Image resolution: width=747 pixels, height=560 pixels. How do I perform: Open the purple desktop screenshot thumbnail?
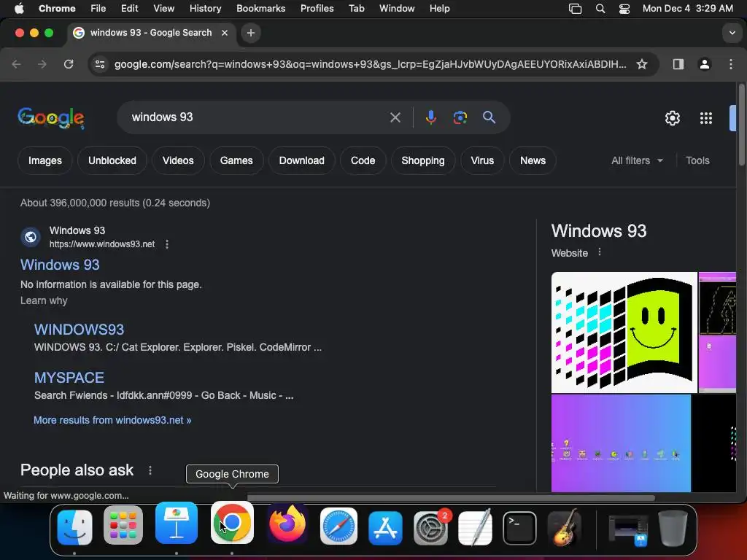tap(621, 443)
